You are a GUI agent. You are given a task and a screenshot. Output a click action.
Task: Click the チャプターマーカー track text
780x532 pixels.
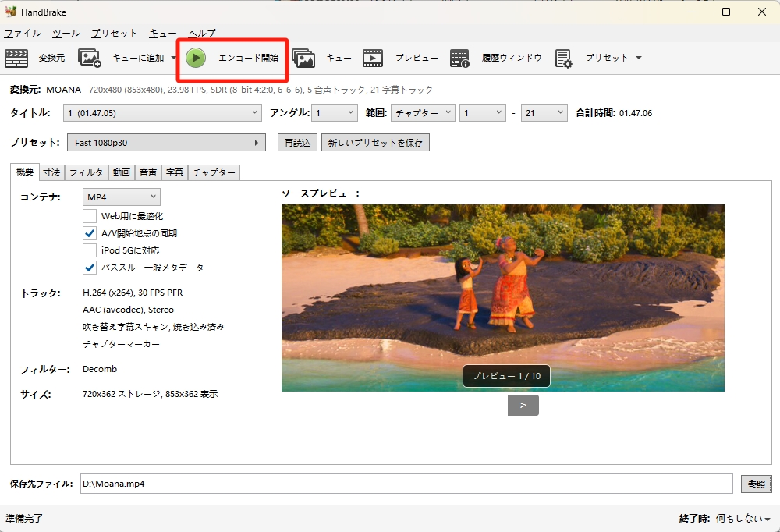pos(121,344)
